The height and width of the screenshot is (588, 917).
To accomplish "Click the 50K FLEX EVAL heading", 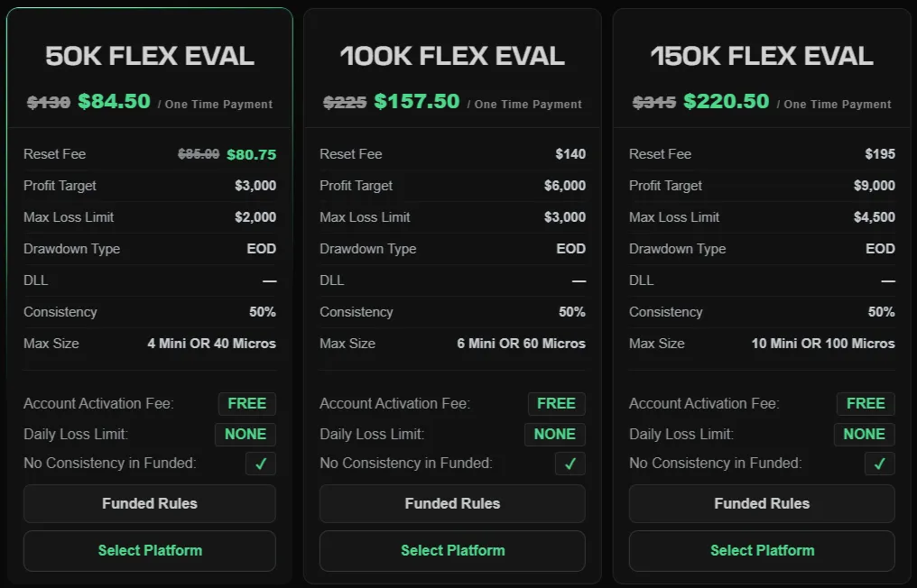I will pyautogui.click(x=150, y=56).
